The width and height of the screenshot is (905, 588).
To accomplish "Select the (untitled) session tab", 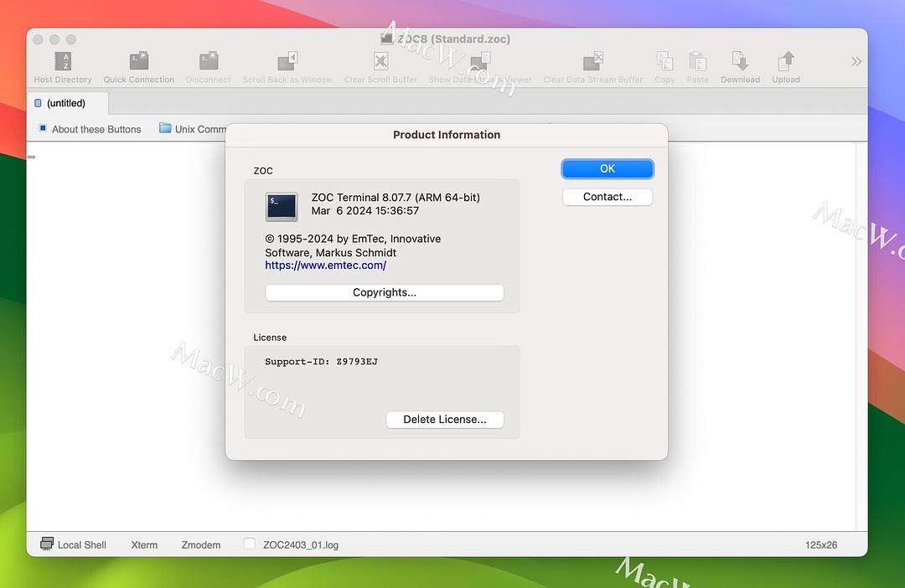I will pyautogui.click(x=66, y=103).
